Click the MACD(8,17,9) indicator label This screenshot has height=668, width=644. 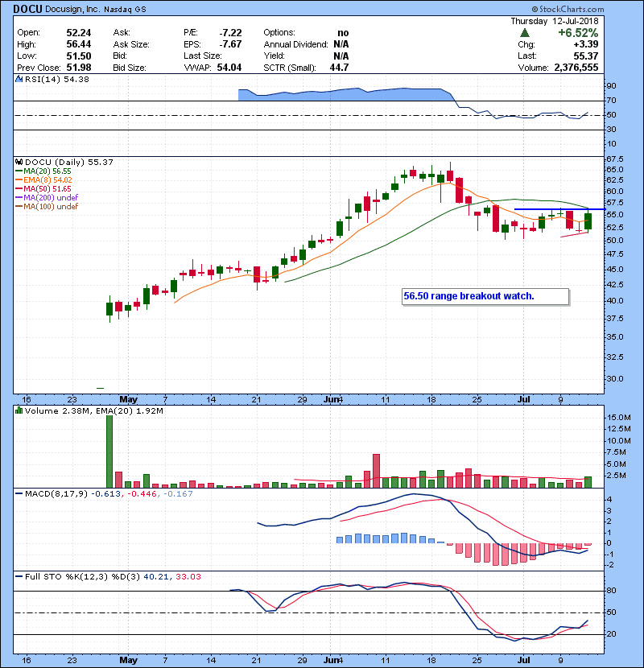point(56,494)
